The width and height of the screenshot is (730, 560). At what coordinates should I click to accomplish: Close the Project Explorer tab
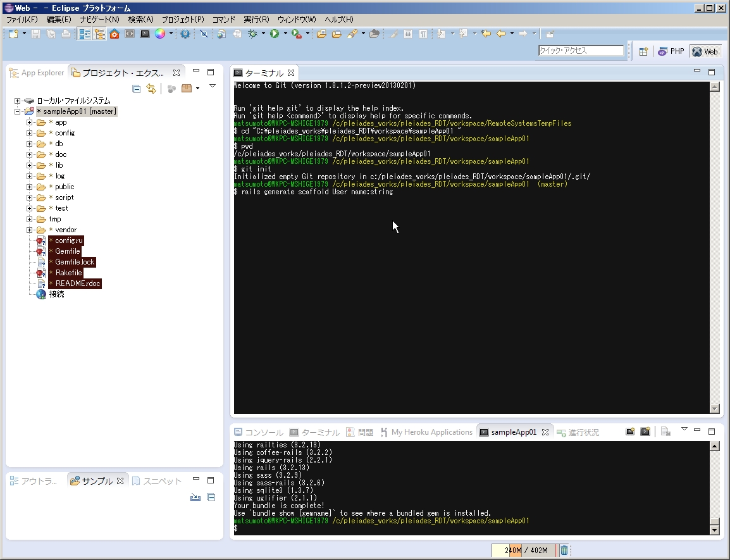[176, 73]
